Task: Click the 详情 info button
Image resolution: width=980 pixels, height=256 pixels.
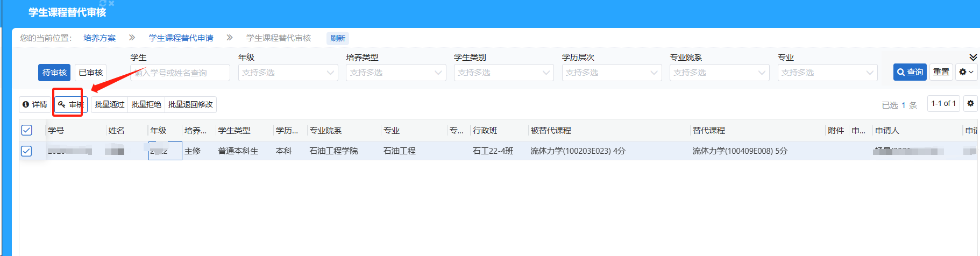Action: coord(35,104)
